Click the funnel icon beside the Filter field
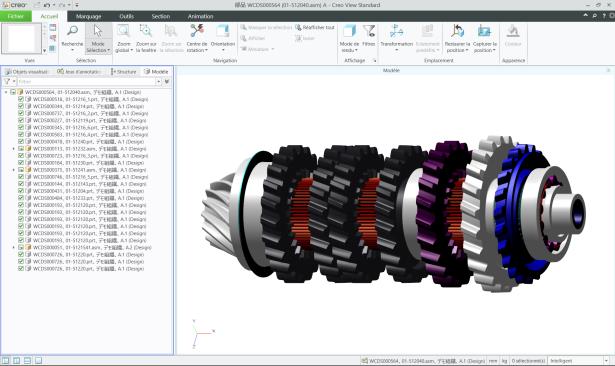Screen dimensions: 615x366 click(7, 82)
